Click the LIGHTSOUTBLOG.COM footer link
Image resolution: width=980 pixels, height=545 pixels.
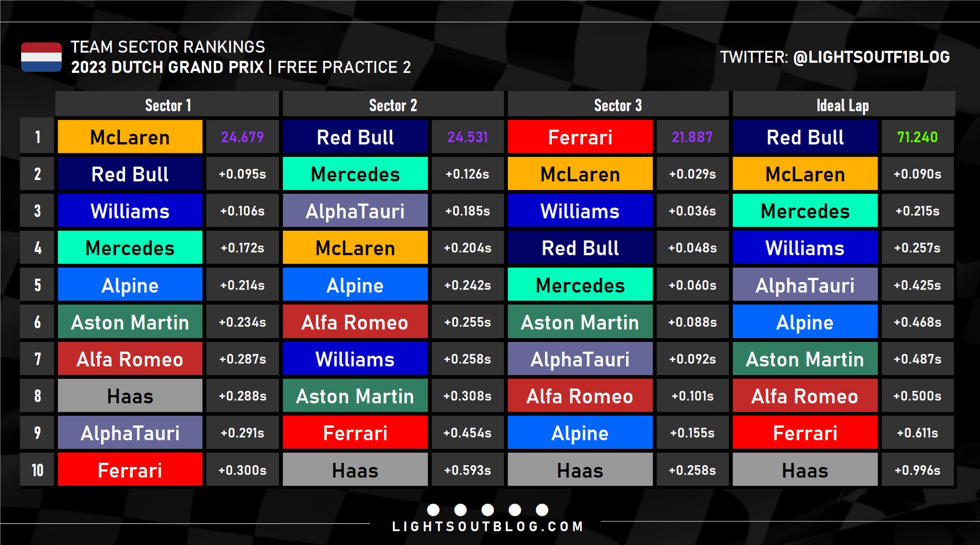tap(488, 527)
